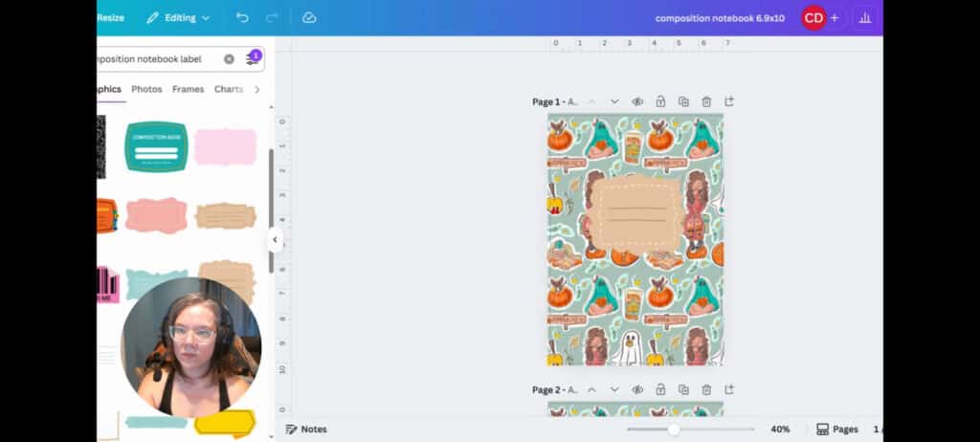This screenshot has height=442, width=980.
Task: Open the Editing mode dropdown
Action: click(178, 17)
